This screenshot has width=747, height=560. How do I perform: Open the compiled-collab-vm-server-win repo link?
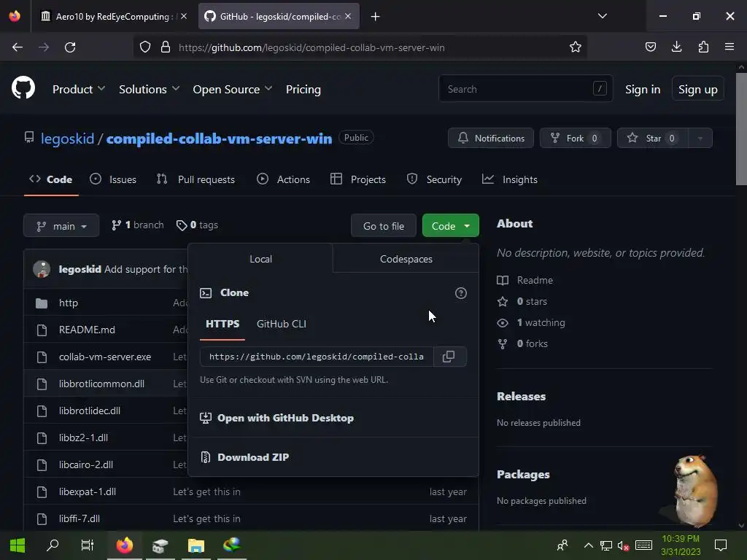(x=219, y=139)
